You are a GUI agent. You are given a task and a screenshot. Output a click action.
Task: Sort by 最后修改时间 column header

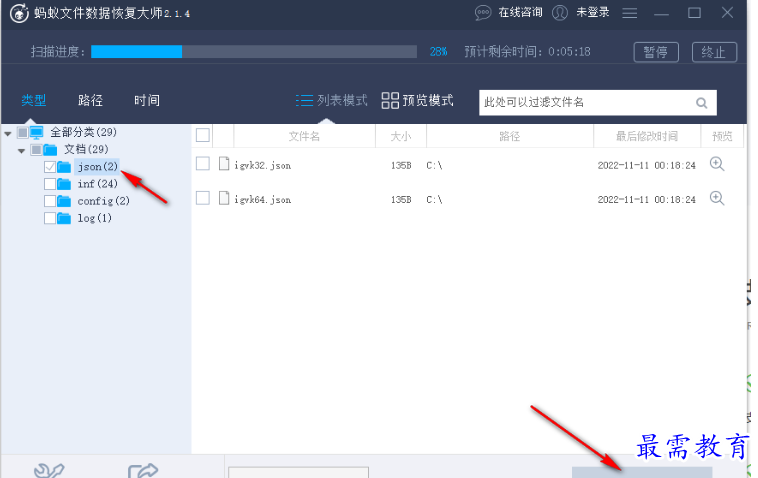click(x=647, y=136)
